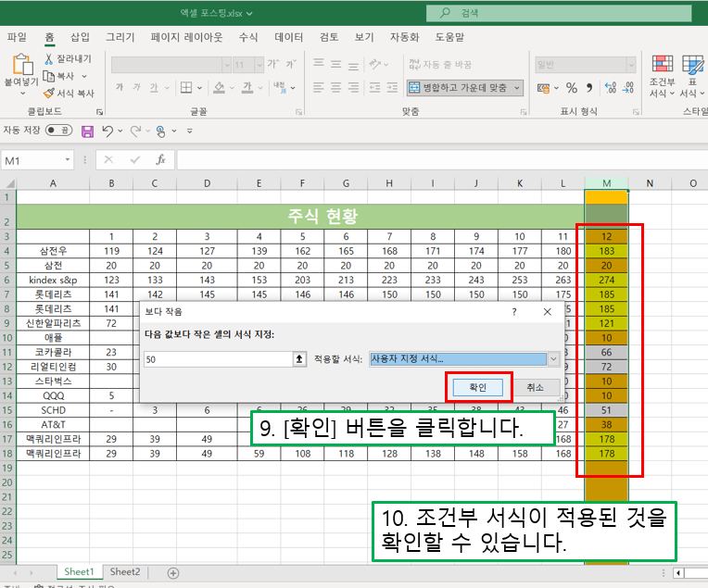Click the collapse-dialog range selector icon
The image size is (708, 588).
pyautogui.click(x=299, y=359)
